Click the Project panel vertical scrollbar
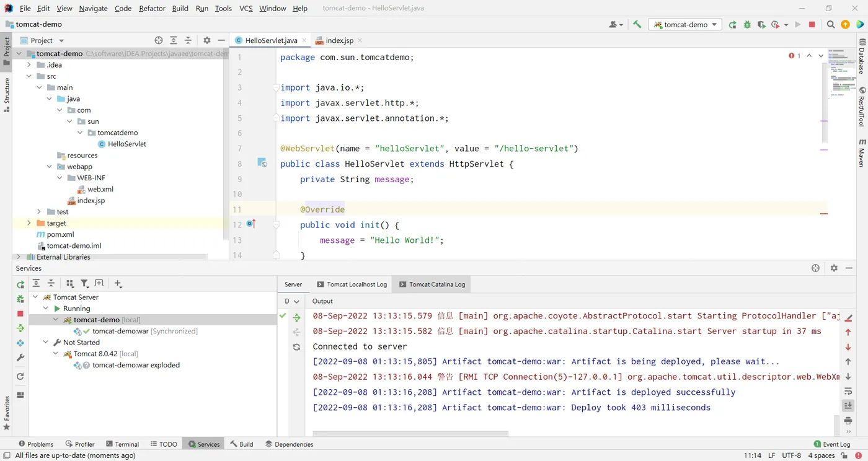Image resolution: width=868 pixels, height=461 pixels. 226,145
